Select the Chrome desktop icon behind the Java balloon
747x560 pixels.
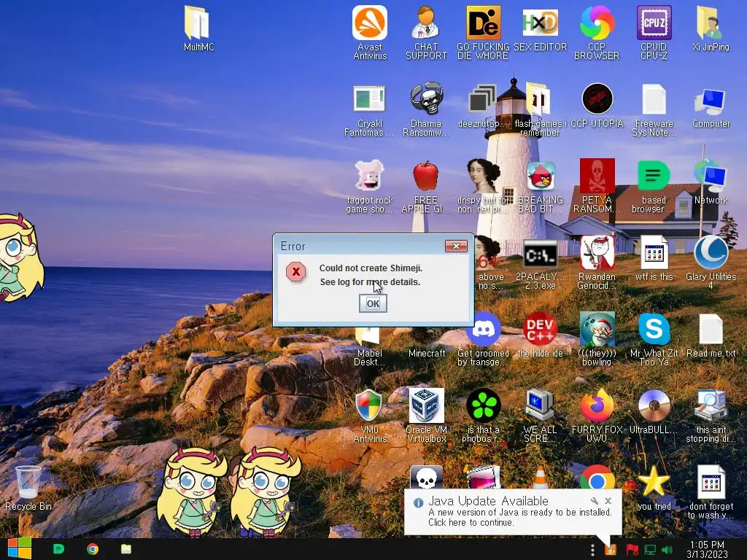point(597,478)
